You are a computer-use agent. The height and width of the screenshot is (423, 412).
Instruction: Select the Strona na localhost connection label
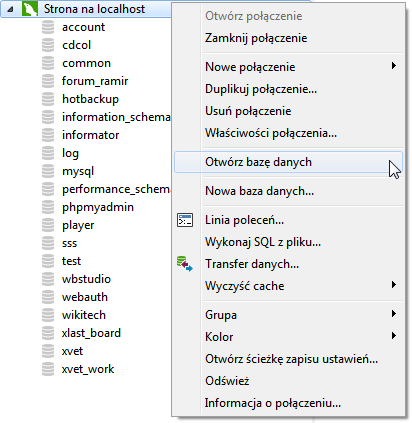(94, 9)
